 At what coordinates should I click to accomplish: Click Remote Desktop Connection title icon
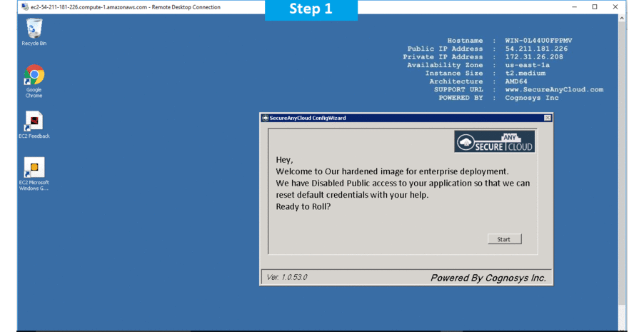[26, 7]
